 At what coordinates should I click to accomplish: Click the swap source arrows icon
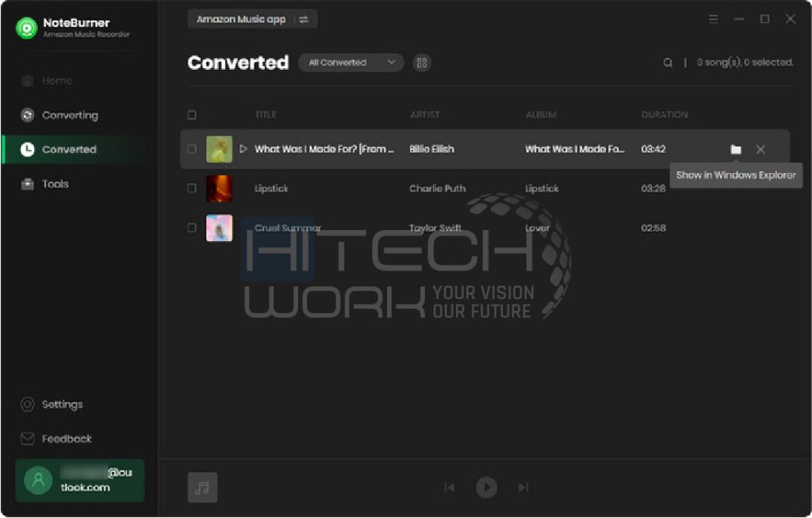coord(304,19)
